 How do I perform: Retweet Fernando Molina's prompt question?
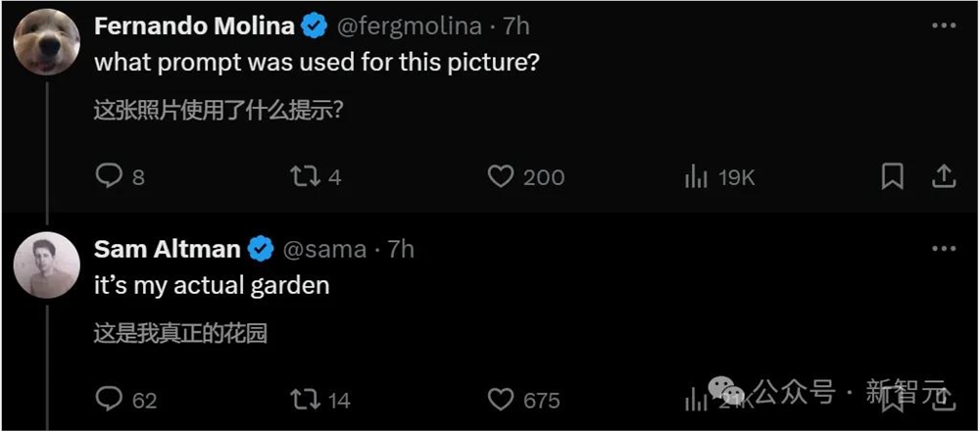304,176
